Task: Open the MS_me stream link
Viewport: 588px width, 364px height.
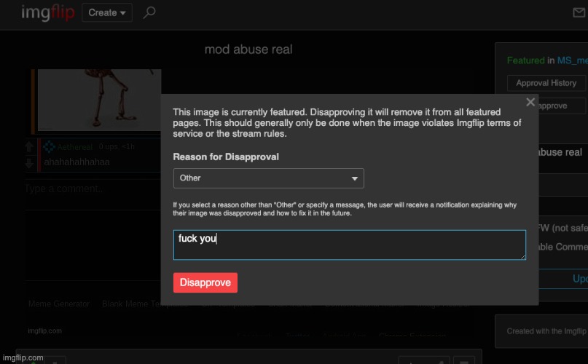Action: [x=572, y=60]
